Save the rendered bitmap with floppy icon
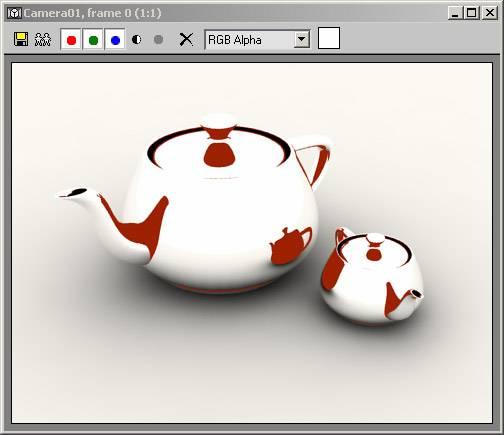504x435 pixels. [x=21, y=39]
